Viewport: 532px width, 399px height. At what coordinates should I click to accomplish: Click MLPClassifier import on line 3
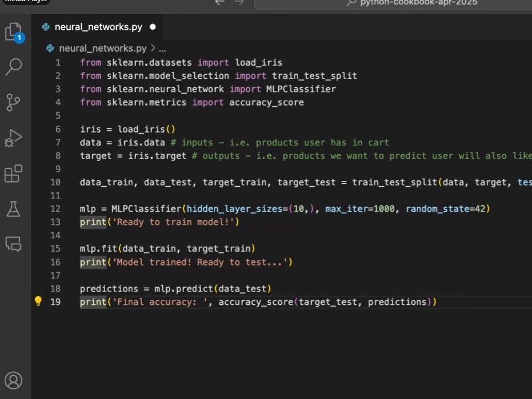tap(301, 89)
